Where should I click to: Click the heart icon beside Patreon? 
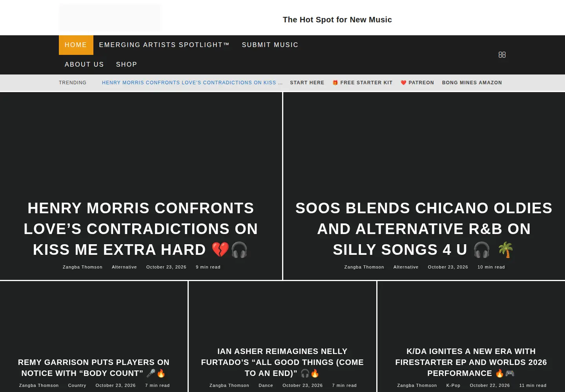(x=403, y=83)
